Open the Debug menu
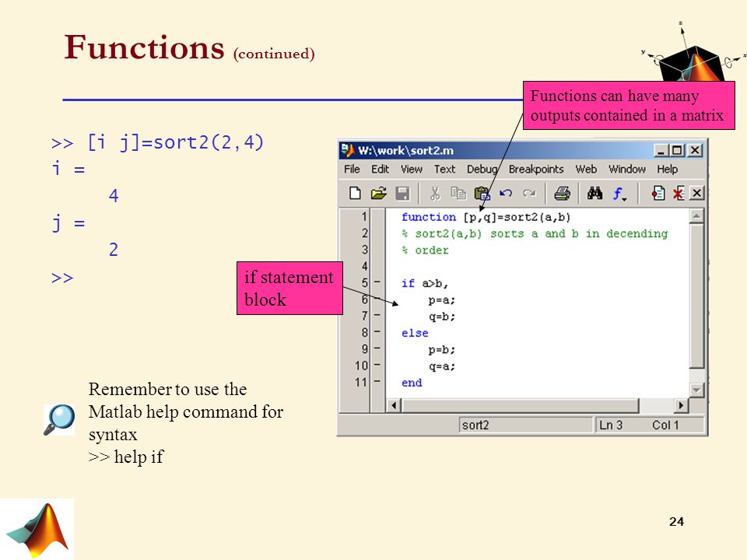This screenshot has height=560, width=747. [482, 169]
